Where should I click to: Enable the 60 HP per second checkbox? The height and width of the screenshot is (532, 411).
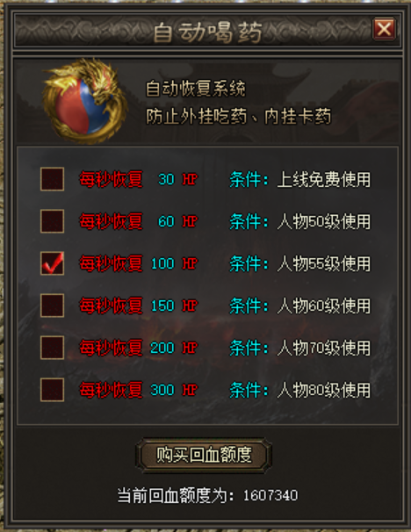pos(52,221)
